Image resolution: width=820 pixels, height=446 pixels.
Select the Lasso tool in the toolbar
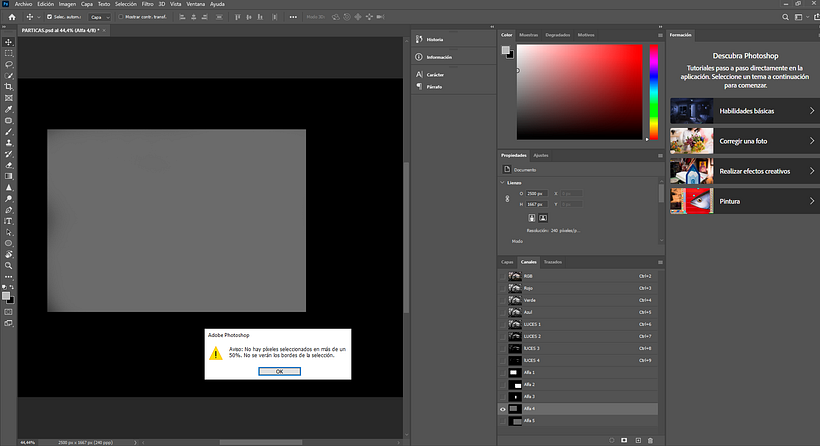(9, 64)
